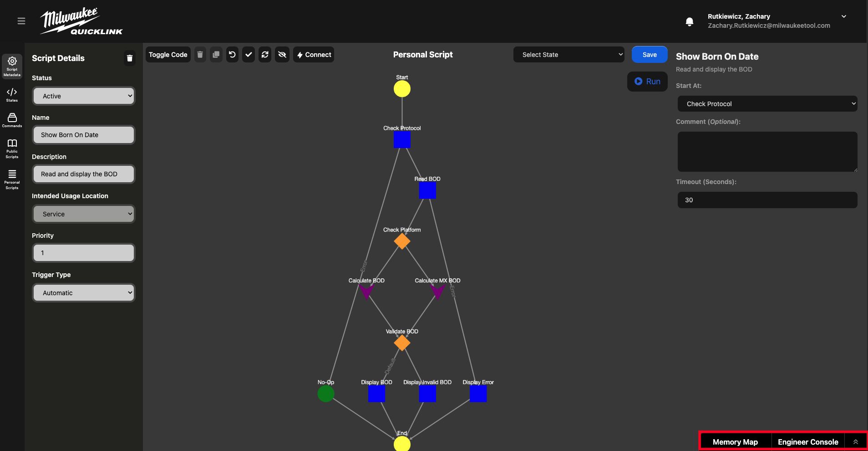This screenshot has height=451, width=868.
Task: Select the Calculate BOD purple node
Action: [x=366, y=292]
